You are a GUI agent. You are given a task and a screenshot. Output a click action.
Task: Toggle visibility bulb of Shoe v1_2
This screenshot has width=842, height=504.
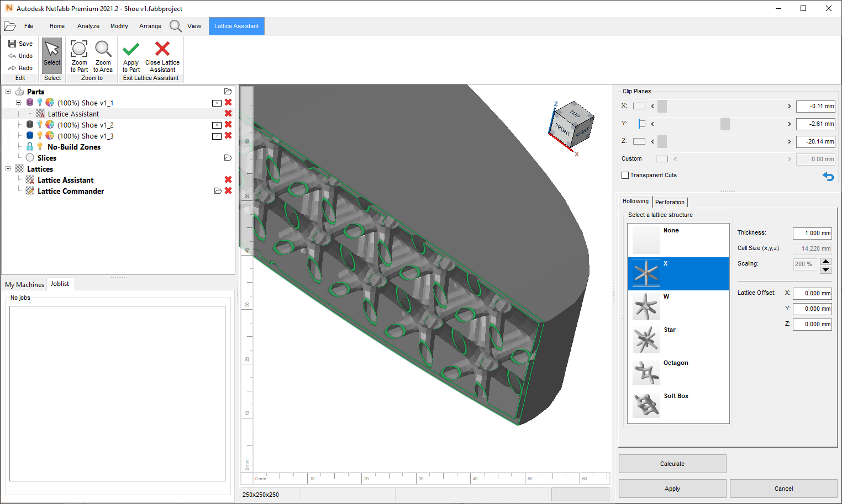[x=40, y=125]
